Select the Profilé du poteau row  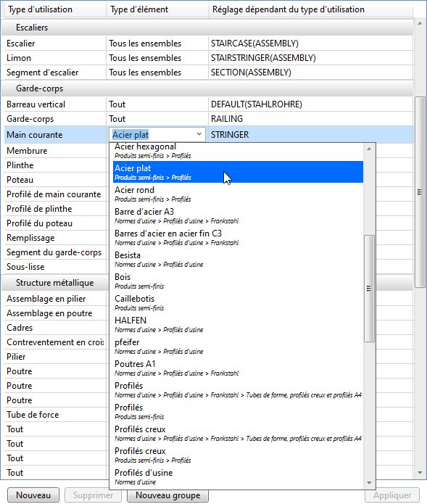coord(55,223)
